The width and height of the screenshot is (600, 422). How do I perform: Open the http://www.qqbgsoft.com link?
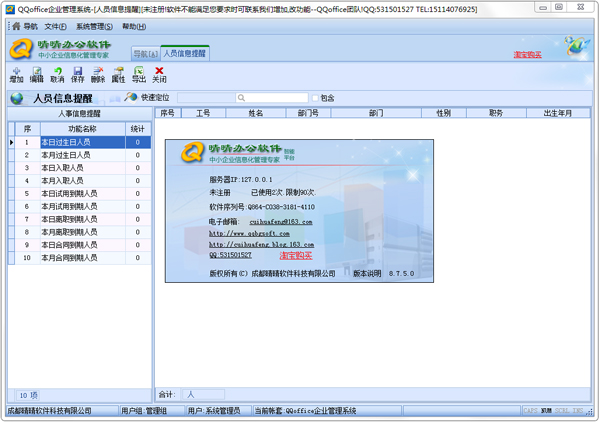pos(249,233)
